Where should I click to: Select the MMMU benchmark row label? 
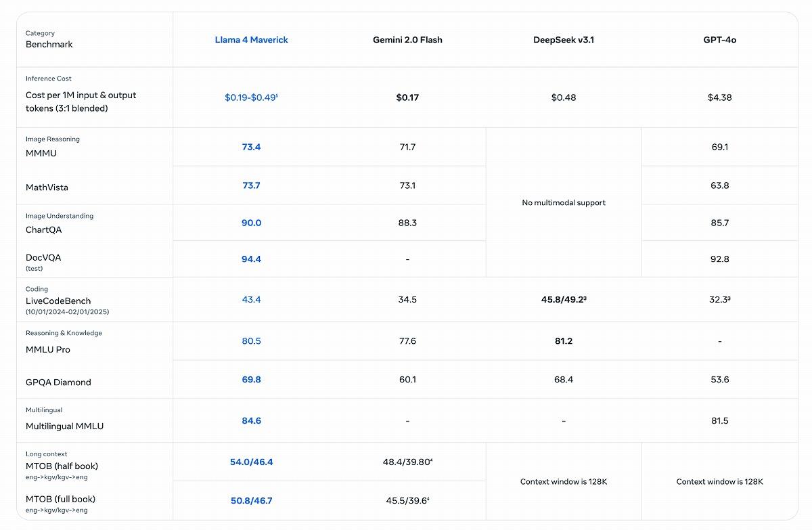pos(41,154)
